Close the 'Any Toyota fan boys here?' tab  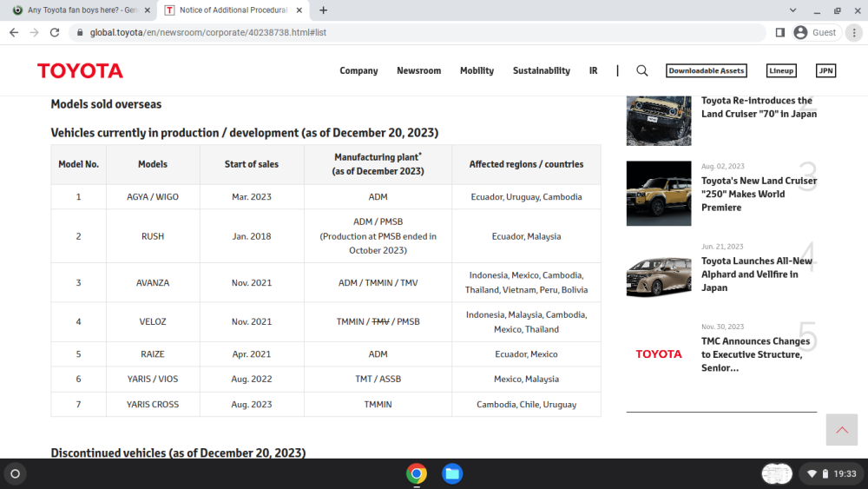(x=148, y=10)
